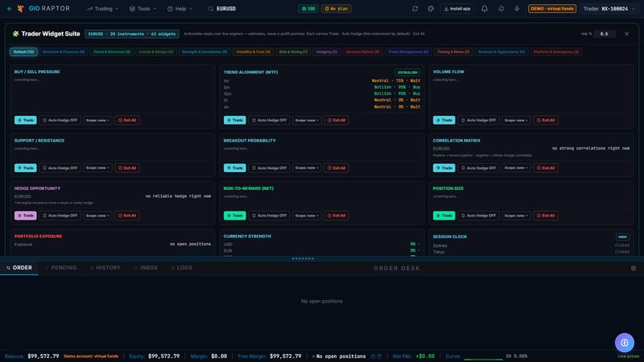The width and height of the screenshot is (644, 362).
Task: Open the Help menu
Action: [x=180, y=9]
